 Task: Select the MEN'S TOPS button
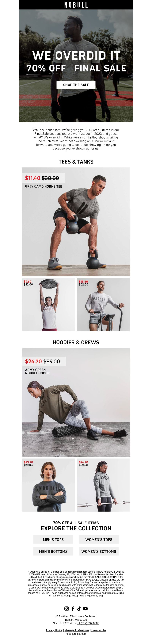pos(53,539)
